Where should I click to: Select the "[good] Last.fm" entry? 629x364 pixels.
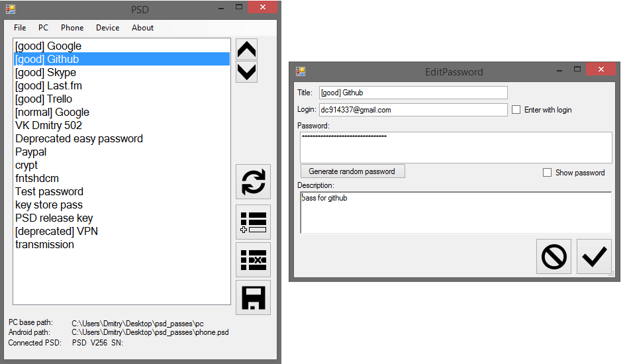tap(122, 86)
